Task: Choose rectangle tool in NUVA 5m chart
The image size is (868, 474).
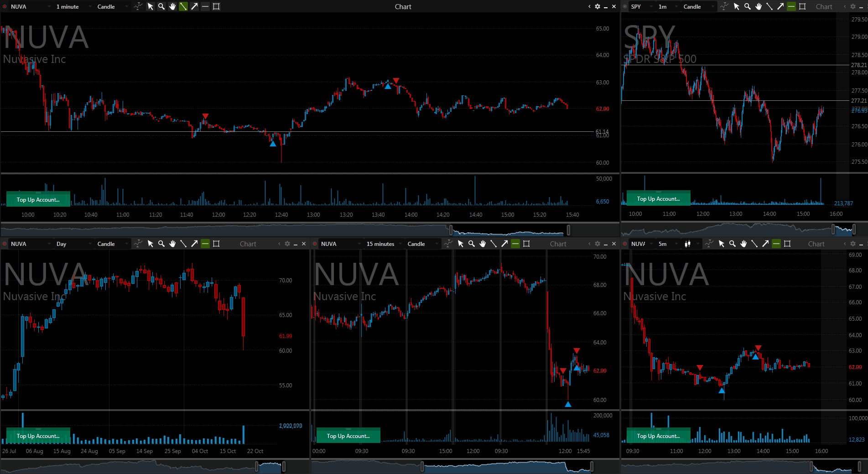Action: click(x=787, y=244)
